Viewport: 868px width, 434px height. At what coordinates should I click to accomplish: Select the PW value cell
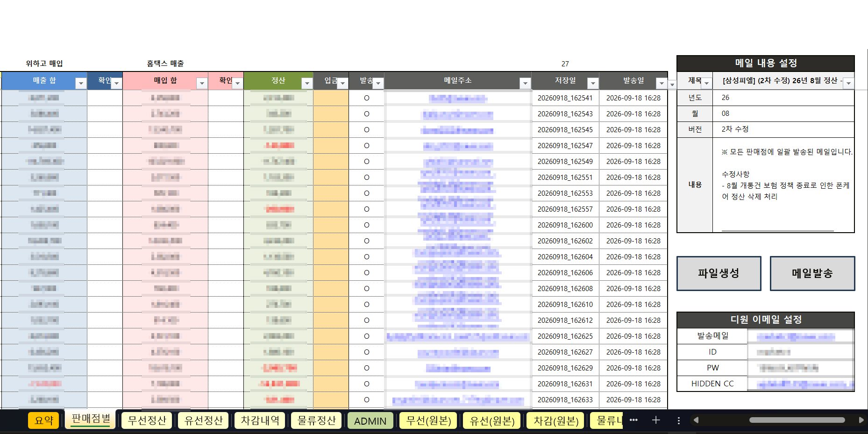[801, 368]
